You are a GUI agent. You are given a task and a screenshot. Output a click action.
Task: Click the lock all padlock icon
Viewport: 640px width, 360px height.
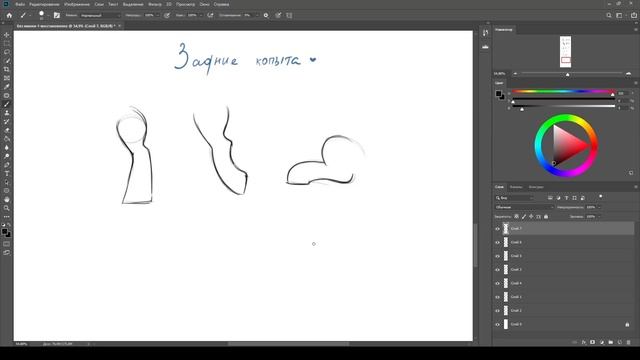pos(546,216)
